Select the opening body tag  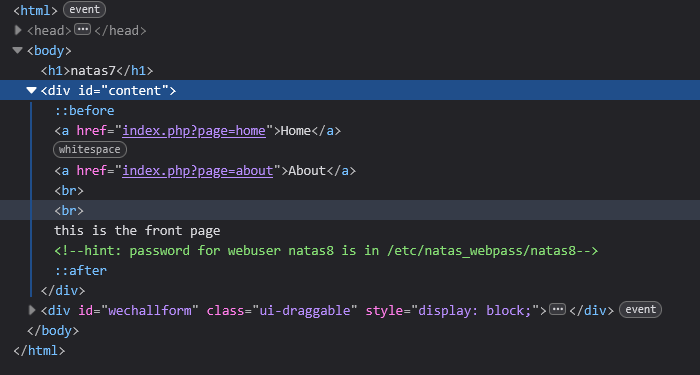pyautogui.click(x=49, y=50)
